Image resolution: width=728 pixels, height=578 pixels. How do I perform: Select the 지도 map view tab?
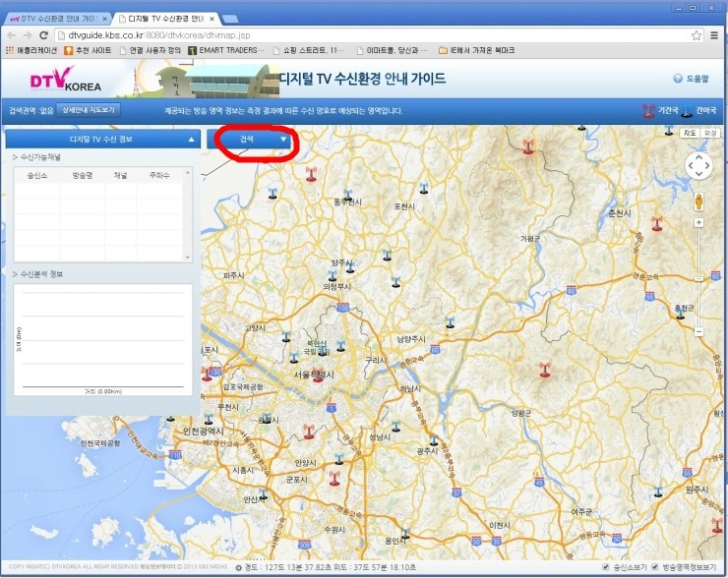pos(689,133)
